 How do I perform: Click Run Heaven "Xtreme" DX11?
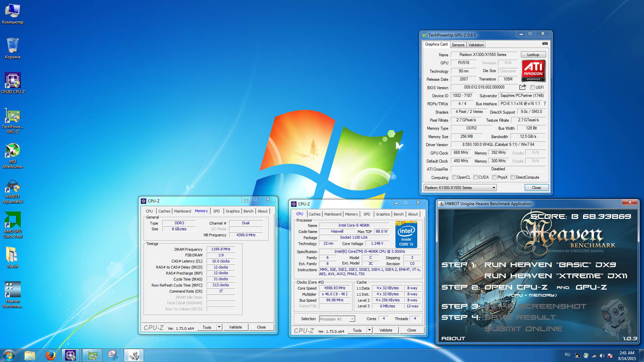(x=556, y=276)
